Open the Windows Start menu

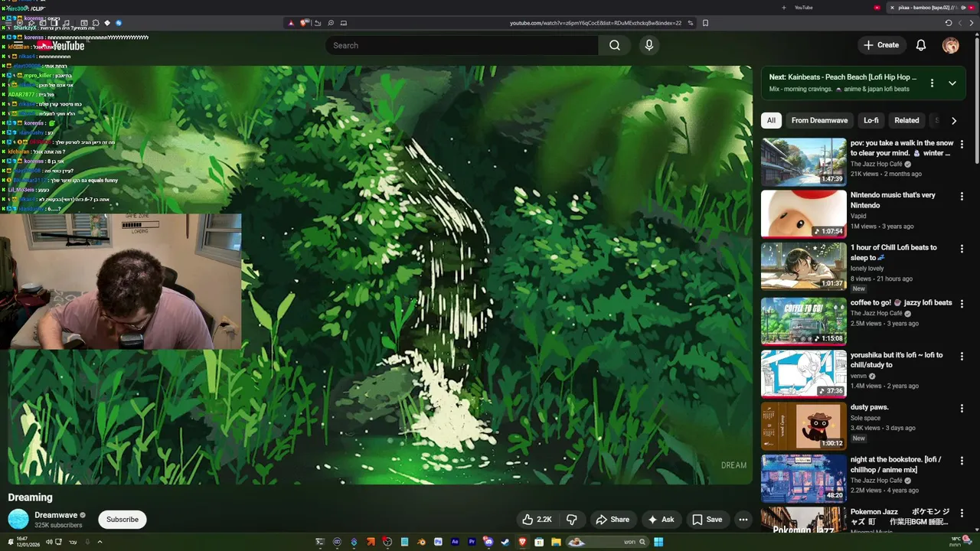tap(658, 542)
